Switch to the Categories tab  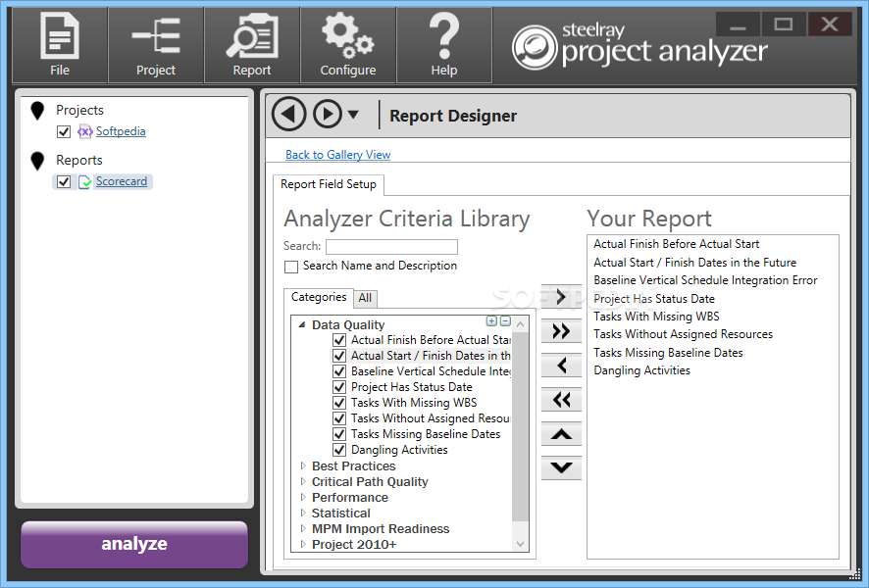319,297
